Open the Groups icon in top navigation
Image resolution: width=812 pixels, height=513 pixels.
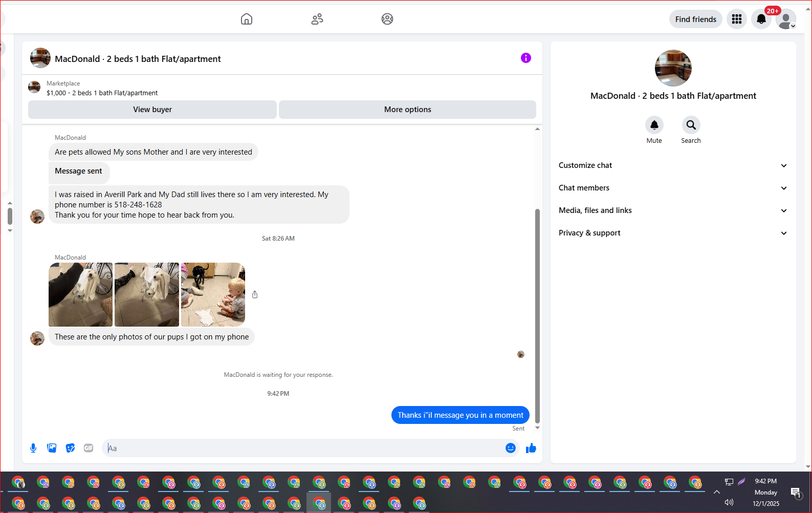387,19
